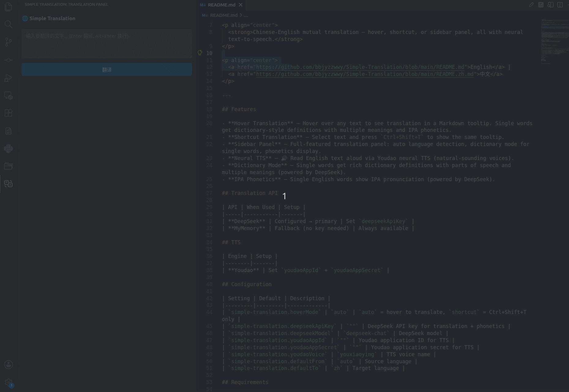The width and height of the screenshot is (569, 392).
Task: Click the preview layout icon in editor toolbar
Action: point(541,5)
